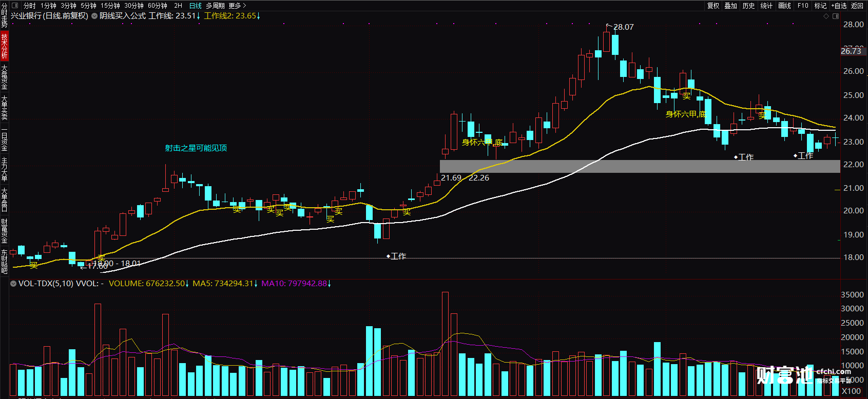Click the 射击之星可能见顶 annotation
The width and height of the screenshot is (868, 399).
pos(196,148)
